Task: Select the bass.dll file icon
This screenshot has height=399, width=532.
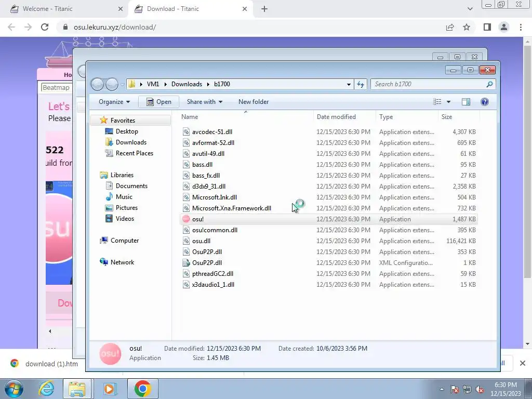Action: coord(186,165)
